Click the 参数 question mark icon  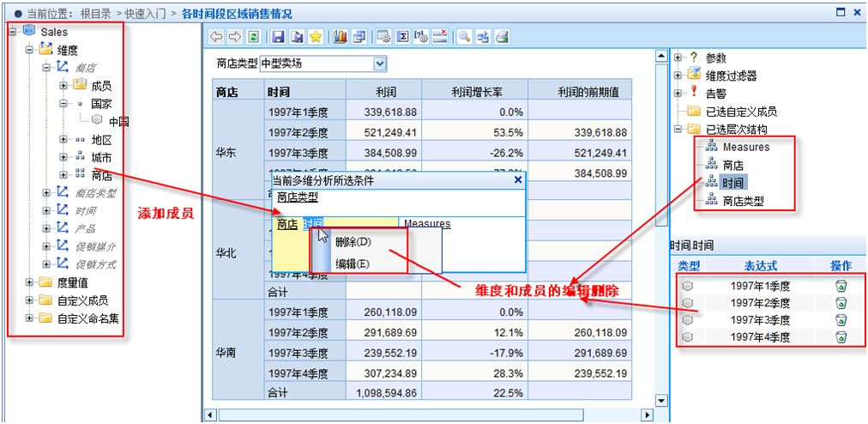coord(694,58)
